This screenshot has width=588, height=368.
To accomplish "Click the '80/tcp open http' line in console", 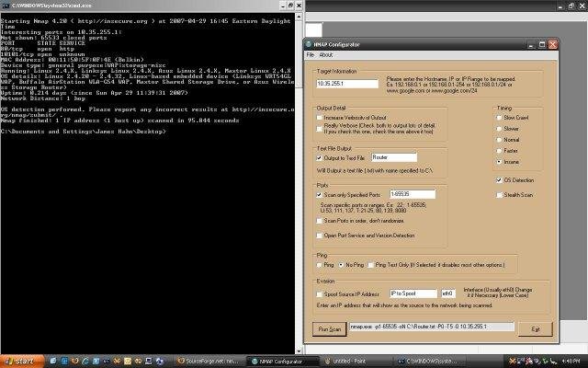I will coord(38,49).
